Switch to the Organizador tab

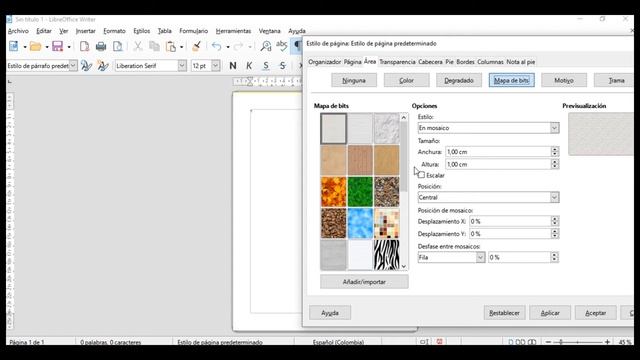324,62
